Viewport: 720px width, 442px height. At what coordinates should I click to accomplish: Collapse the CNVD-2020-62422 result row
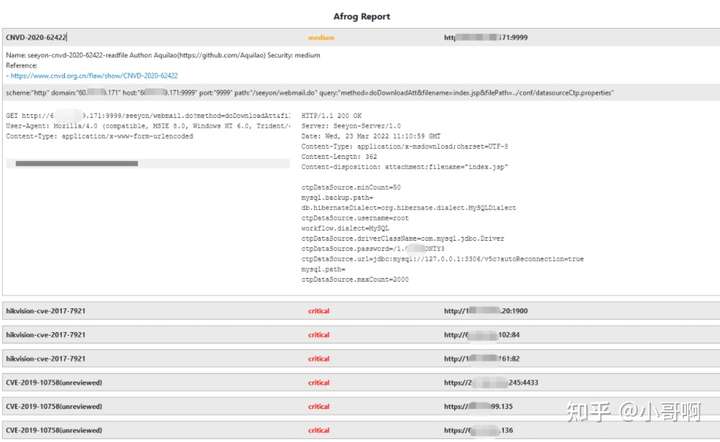361,37
